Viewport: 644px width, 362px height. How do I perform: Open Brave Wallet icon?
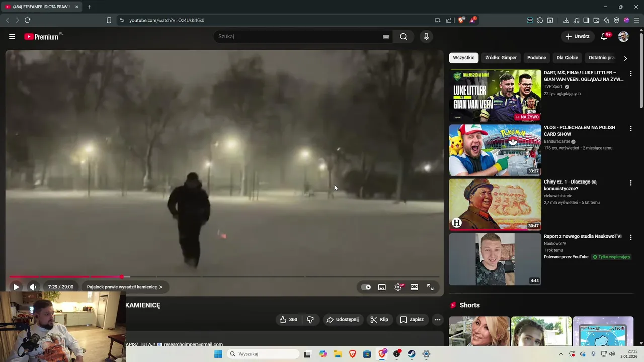[x=596, y=20]
